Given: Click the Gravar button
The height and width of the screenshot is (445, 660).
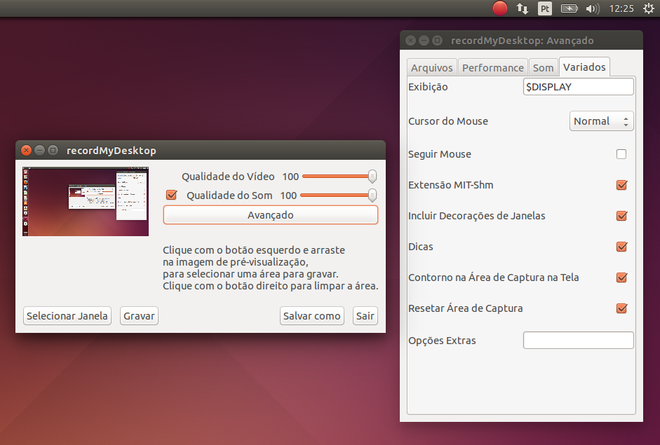Looking at the screenshot, I should click(139, 316).
